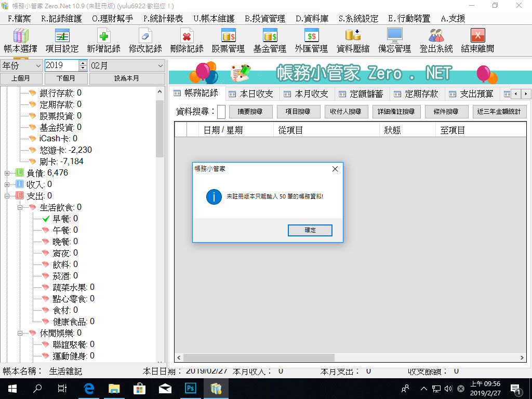
Task: Click 設為本月 to set current month
Action: (x=127, y=78)
